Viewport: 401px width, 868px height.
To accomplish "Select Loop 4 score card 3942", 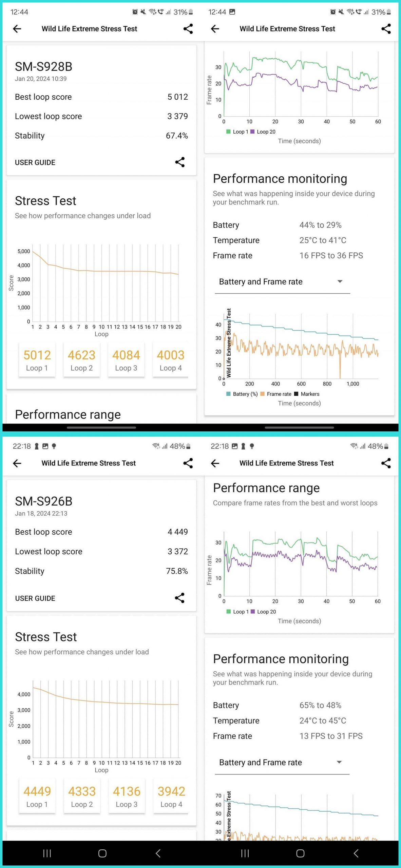I will click(x=171, y=796).
